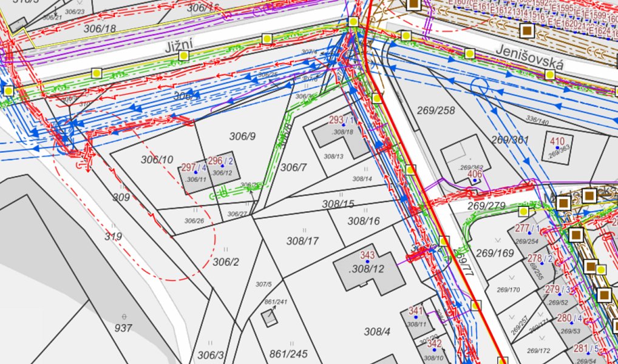Select parcel label 308/4
This screenshot has height=364, width=618.
[x=377, y=332]
